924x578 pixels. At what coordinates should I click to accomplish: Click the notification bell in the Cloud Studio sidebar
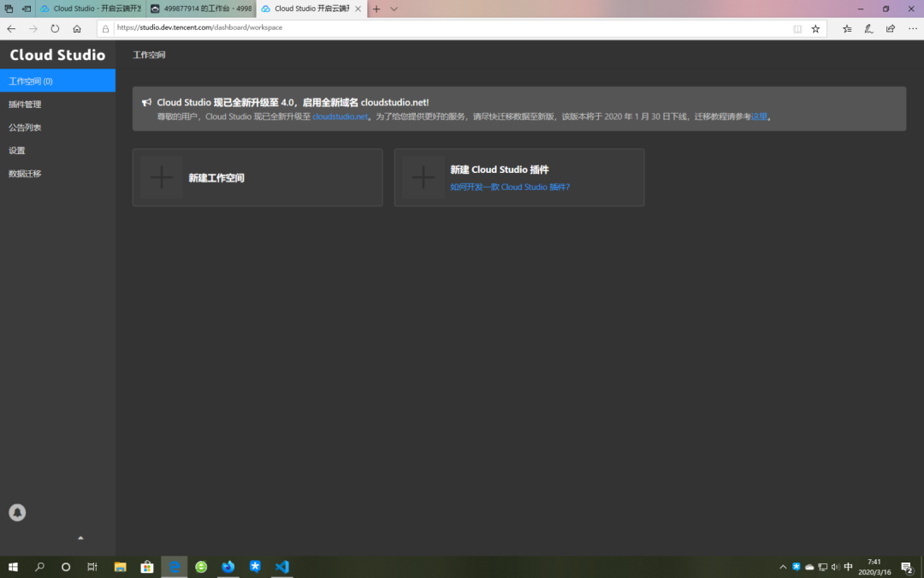[x=17, y=512]
